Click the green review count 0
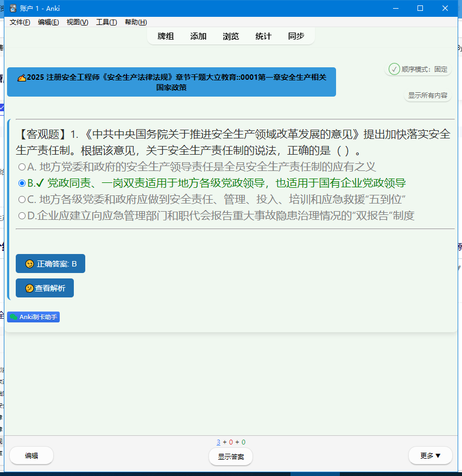 [x=243, y=442]
